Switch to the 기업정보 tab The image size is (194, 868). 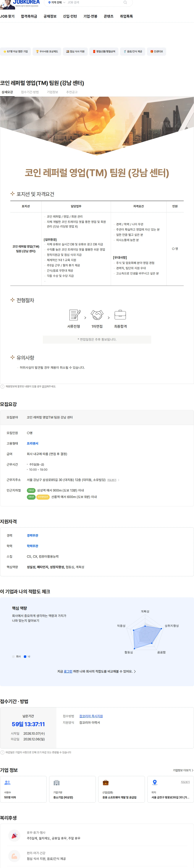click(x=53, y=92)
